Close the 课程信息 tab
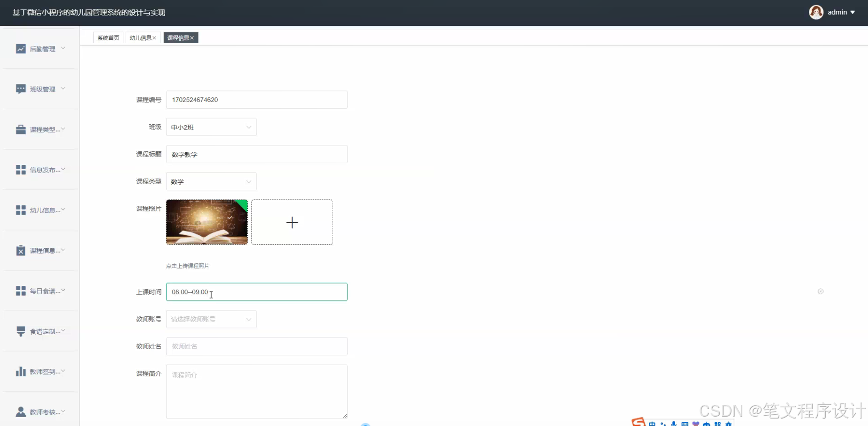This screenshot has height=426, width=868. pos(192,38)
